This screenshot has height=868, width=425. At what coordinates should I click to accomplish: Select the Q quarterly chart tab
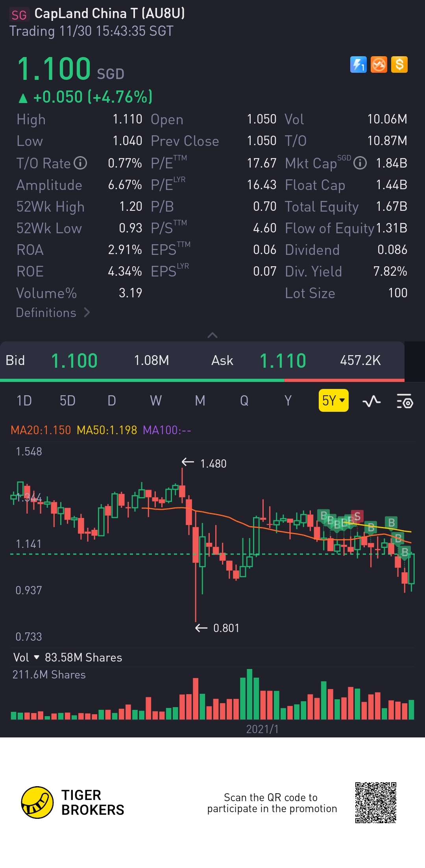[244, 401]
